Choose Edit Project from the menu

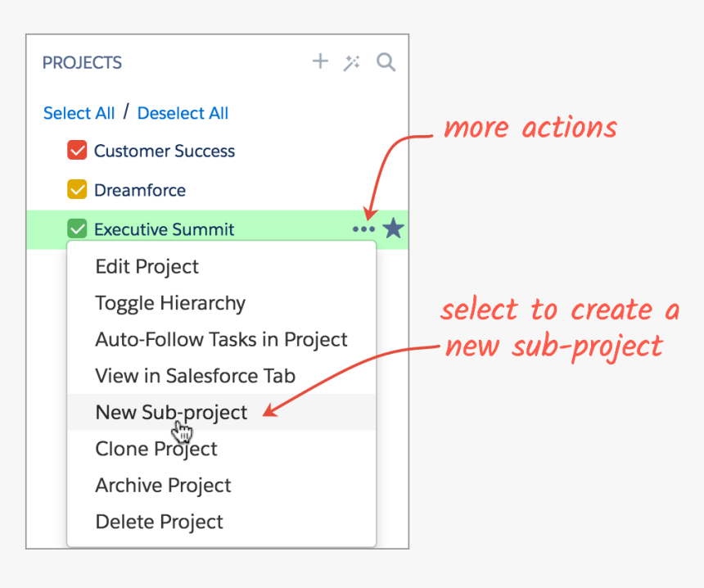pos(147,267)
